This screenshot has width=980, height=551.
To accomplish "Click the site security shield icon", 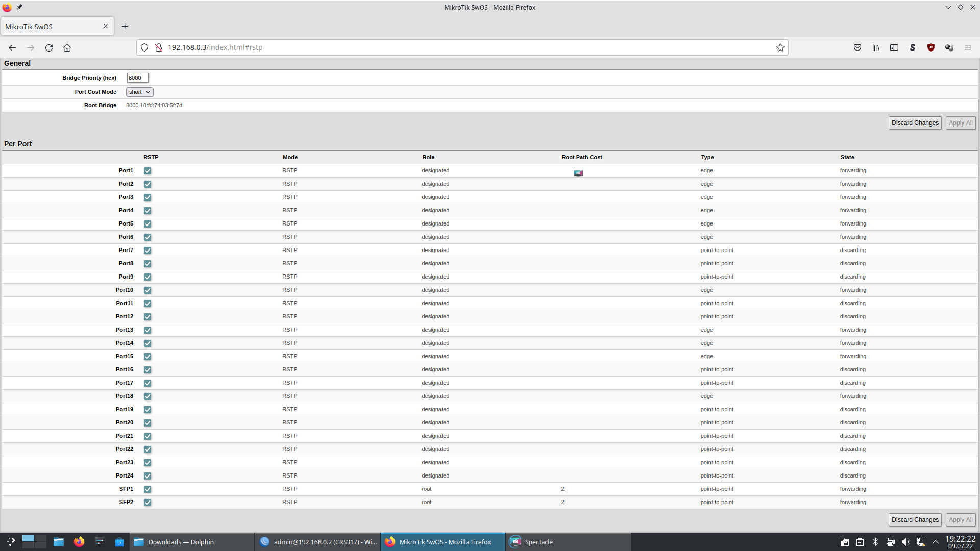I will 144,47.
